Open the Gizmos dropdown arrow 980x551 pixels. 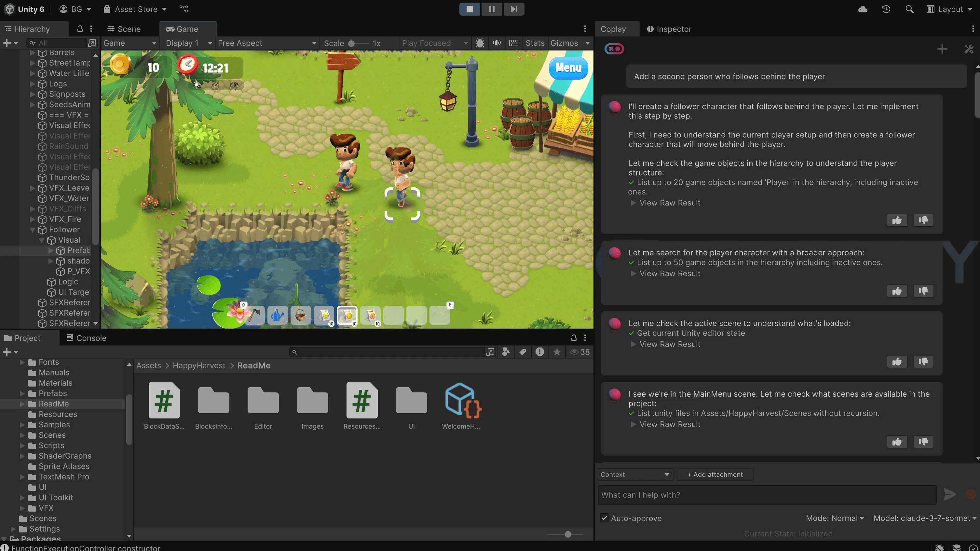(x=588, y=43)
